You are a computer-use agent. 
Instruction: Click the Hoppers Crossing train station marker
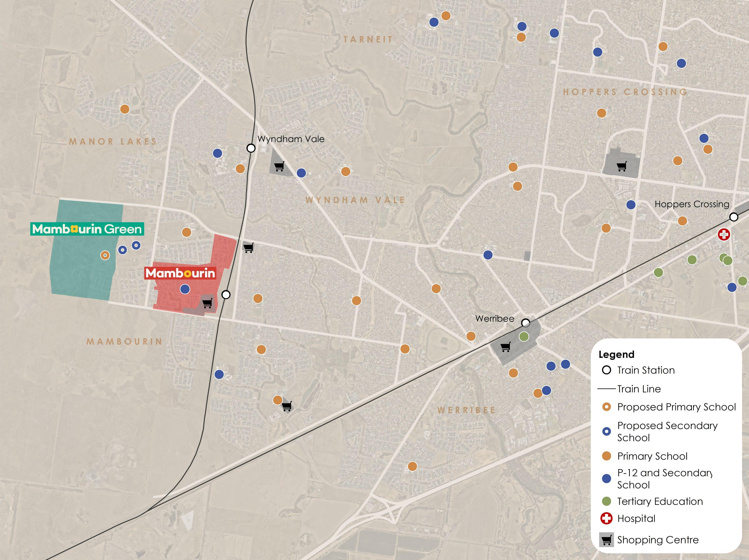pyautogui.click(x=733, y=217)
